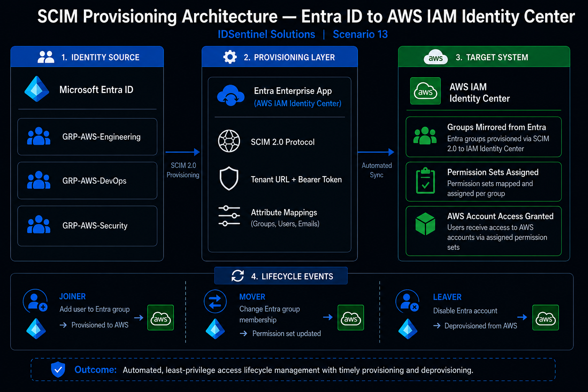Click the Entra Enterprise App title
This screenshot has height=392, width=588.
[293, 91]
